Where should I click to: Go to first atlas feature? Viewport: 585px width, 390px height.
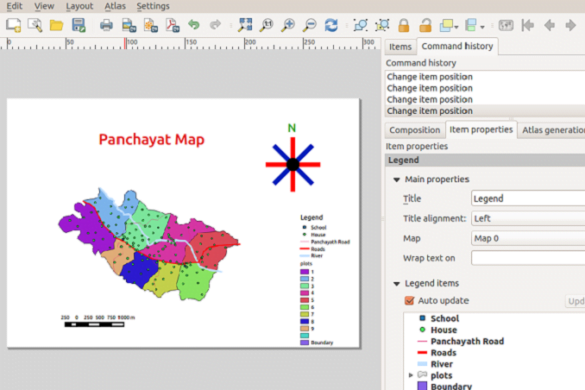tap(528, 25)
